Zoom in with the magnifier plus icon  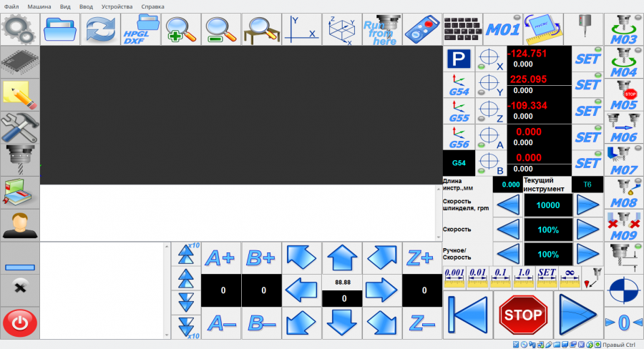coord(181,29)
